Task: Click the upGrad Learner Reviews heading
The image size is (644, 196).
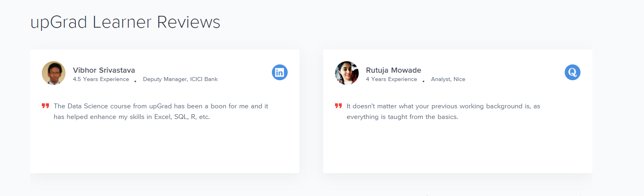Action: pyautogui.click(x=125, y=22)
